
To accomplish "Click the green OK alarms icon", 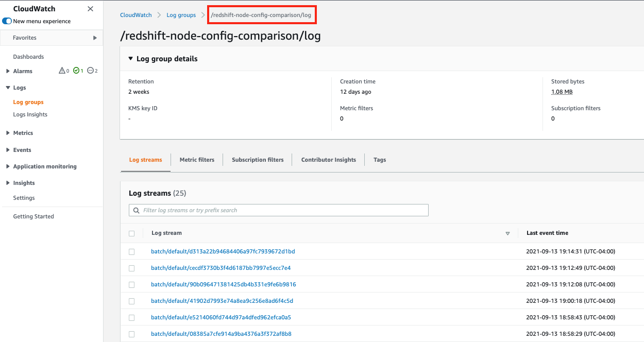I will tap(76, 71).
